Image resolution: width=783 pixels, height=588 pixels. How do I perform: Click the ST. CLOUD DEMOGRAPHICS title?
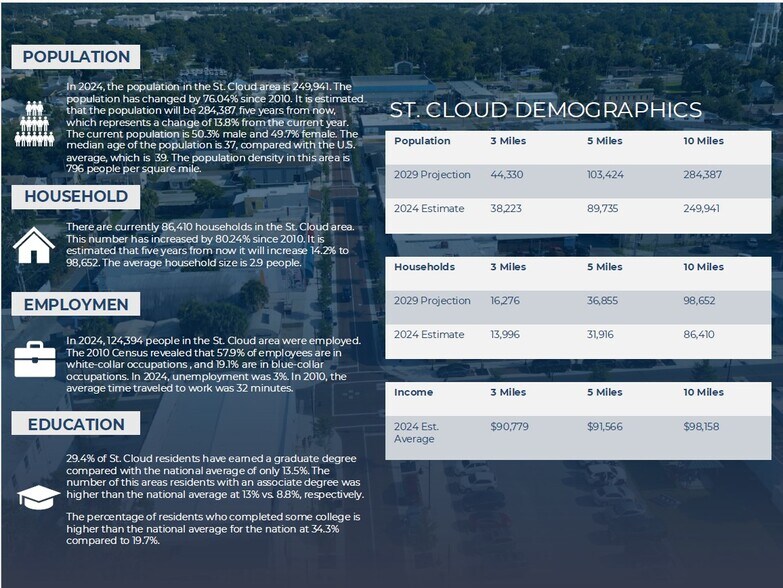(545, 110)
